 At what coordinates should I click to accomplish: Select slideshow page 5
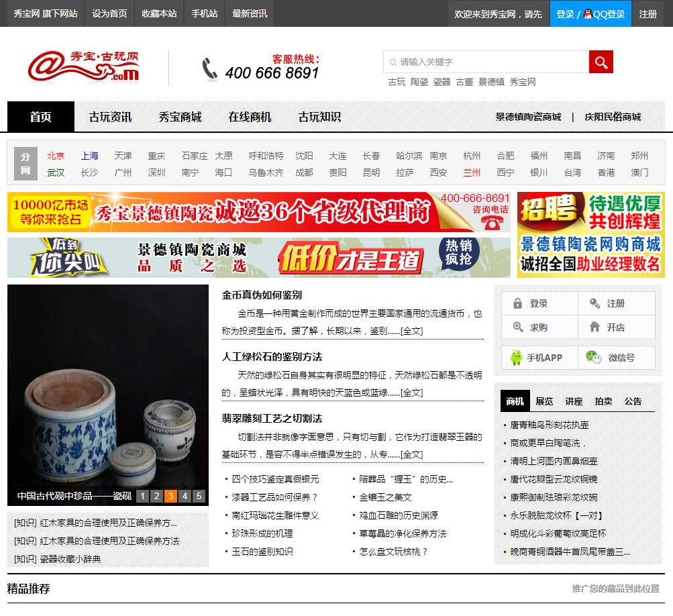(x=199, y=497)
